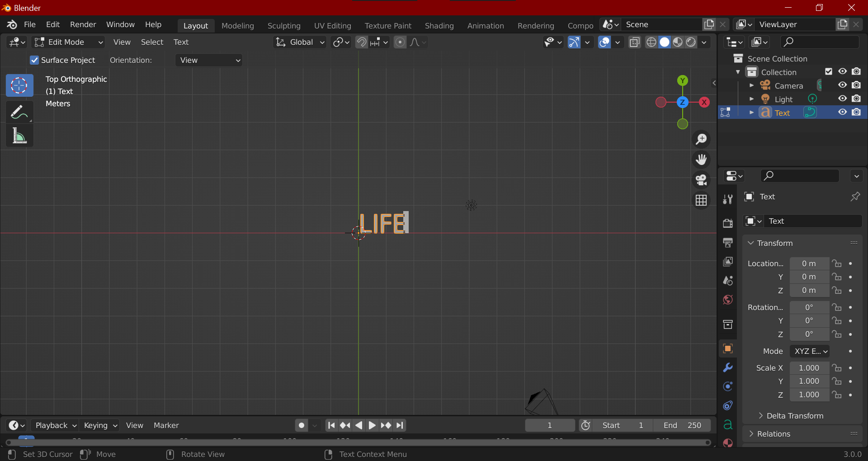
Task: Open the Orientation View dropdown
Action: (x=209, y=60)
